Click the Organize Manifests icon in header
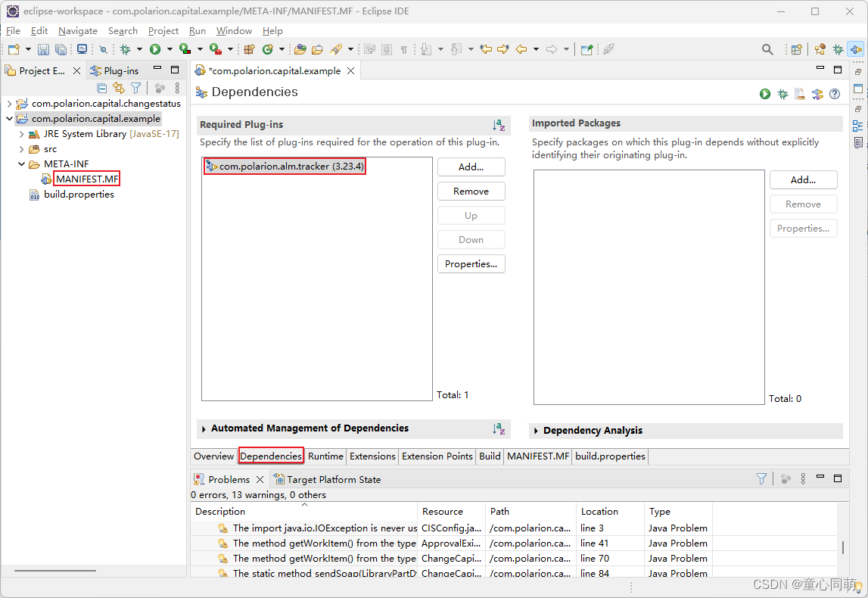The height and width of the screenshot is (598, 868). (x=817, y=94)
